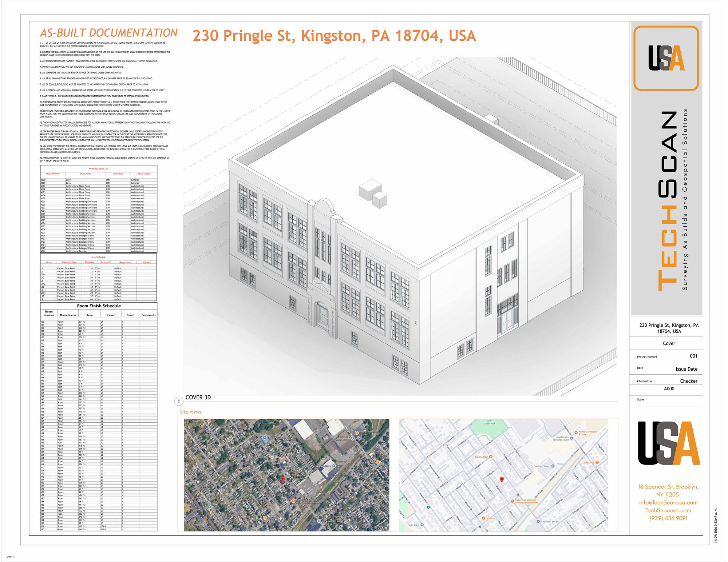Click Just Breathe Wellness Studio map marker

pos(571,438)
